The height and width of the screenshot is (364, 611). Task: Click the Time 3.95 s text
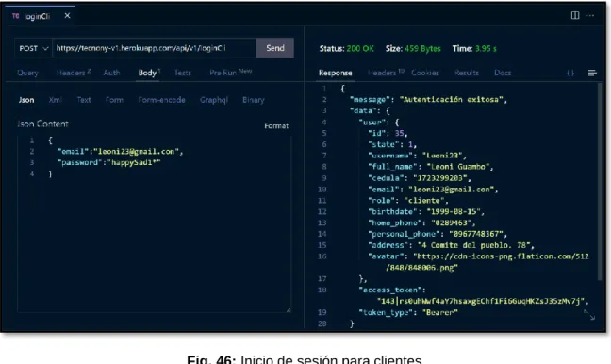pos(474,49)
